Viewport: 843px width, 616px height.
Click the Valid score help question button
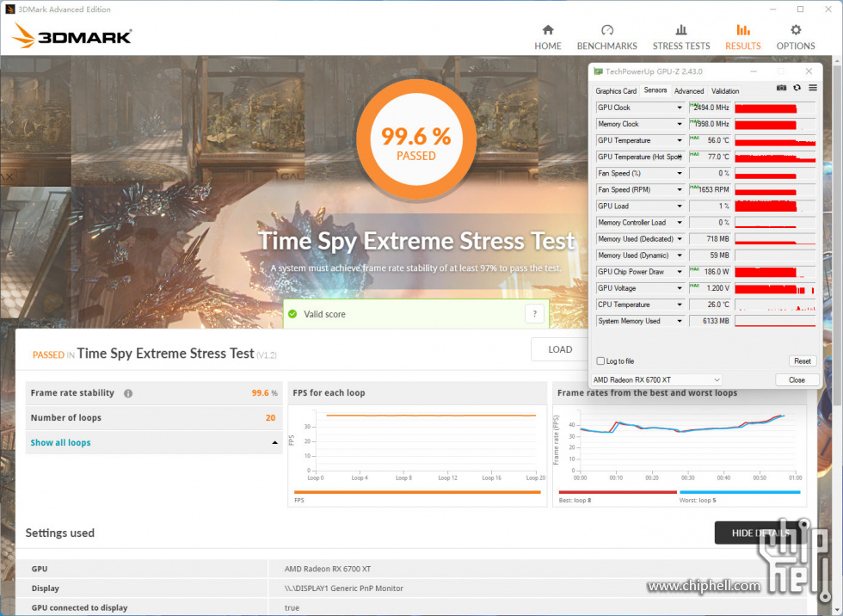[x=534, y=314]
